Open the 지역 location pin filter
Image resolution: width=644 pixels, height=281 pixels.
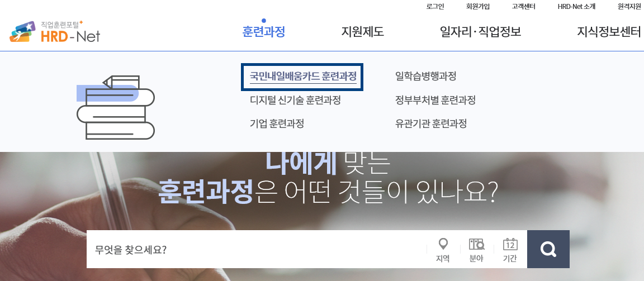tap(442, 250)
